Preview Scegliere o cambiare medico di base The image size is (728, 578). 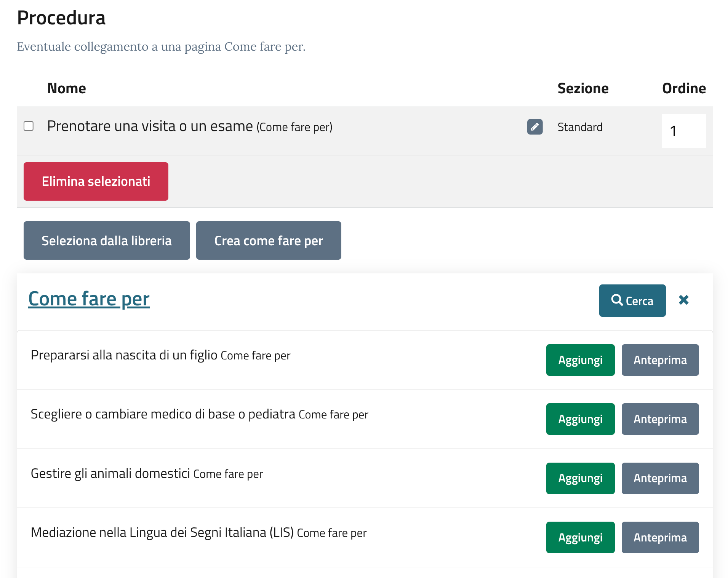pyautogui.click(x=660, y=419)
